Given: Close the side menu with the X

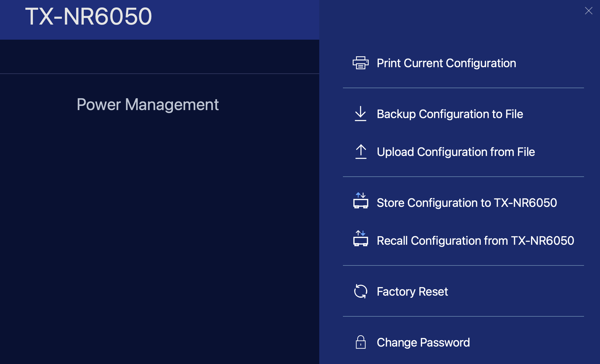Looking at the screenshot, I should click(x=588, y=11).
